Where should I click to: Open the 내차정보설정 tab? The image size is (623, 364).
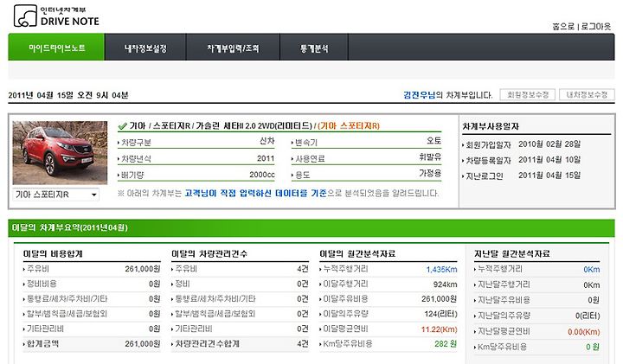tap(145, 48)
